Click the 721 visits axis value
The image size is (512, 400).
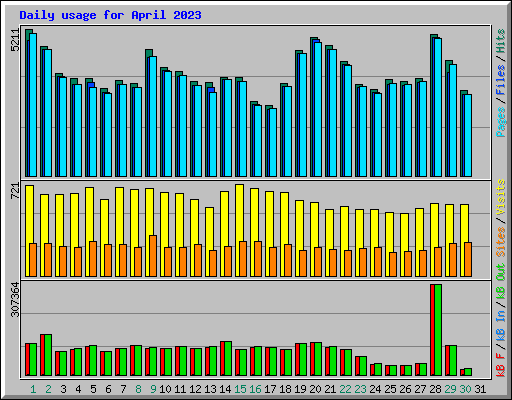[x=15, y=191]
